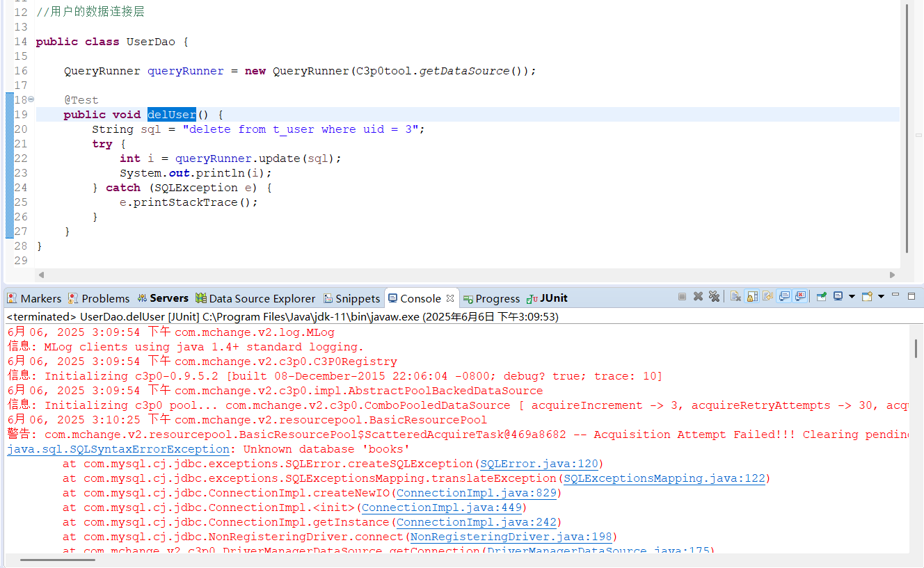Select the Console tab

pyautogui.click(x=420, y=298)
